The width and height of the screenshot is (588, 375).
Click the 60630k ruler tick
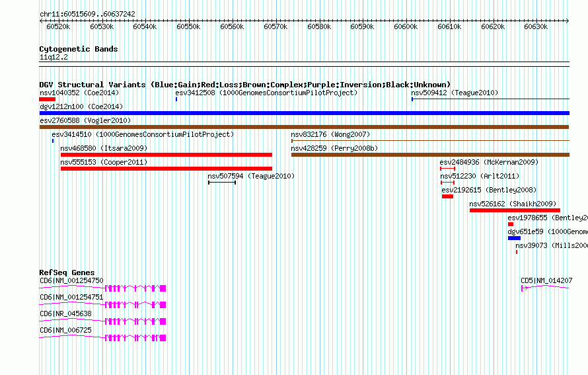click(536, 26)
